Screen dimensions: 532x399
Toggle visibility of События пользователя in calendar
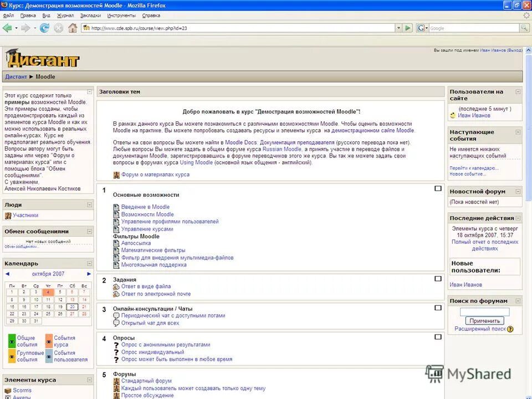49,356
